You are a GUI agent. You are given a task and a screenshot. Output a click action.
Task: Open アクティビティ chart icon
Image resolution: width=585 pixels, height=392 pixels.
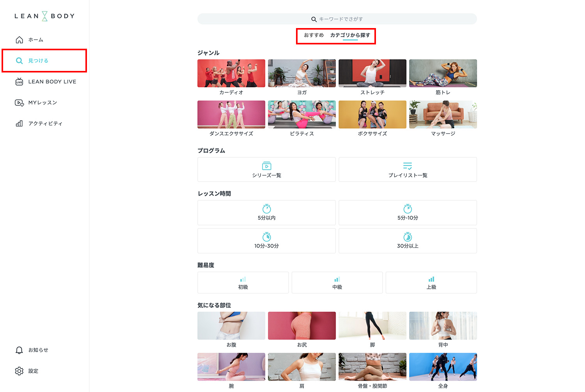tap(19, 124)
